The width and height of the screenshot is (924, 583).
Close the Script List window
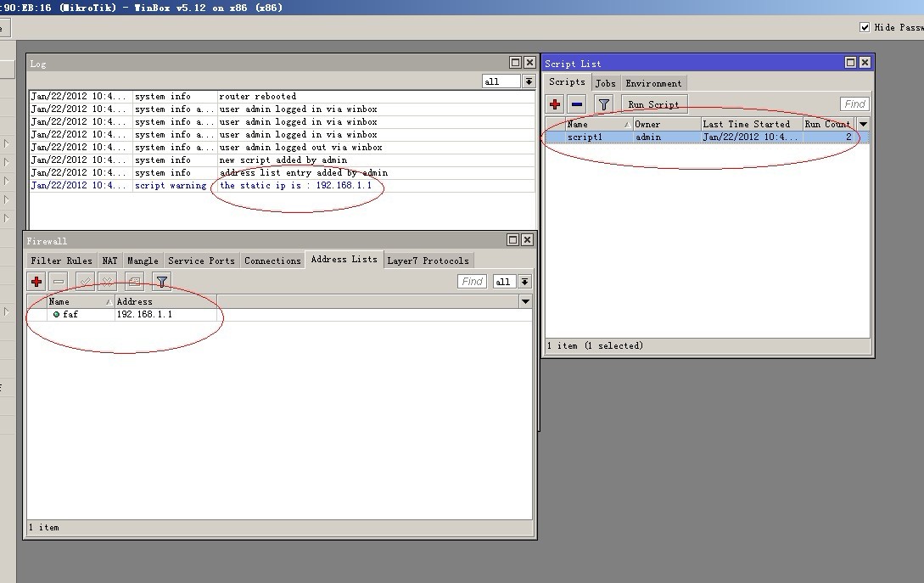point(865,63)
